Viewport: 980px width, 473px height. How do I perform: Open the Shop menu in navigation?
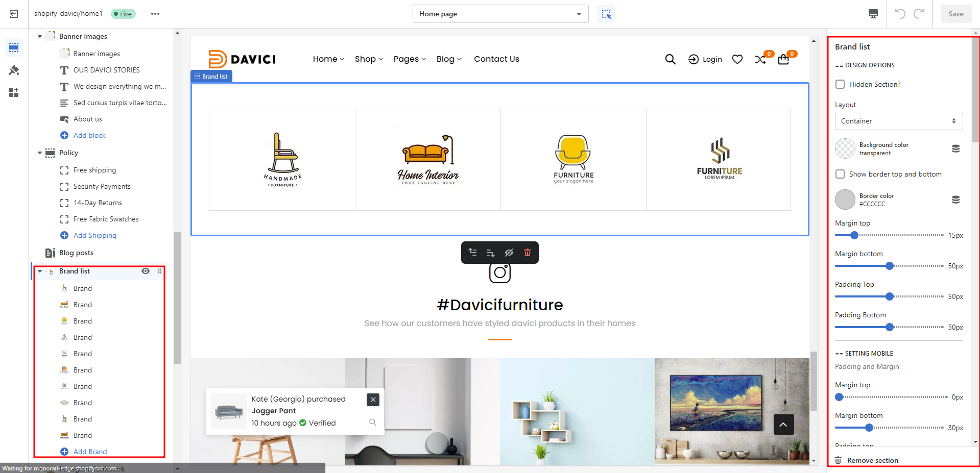[368, 59]
